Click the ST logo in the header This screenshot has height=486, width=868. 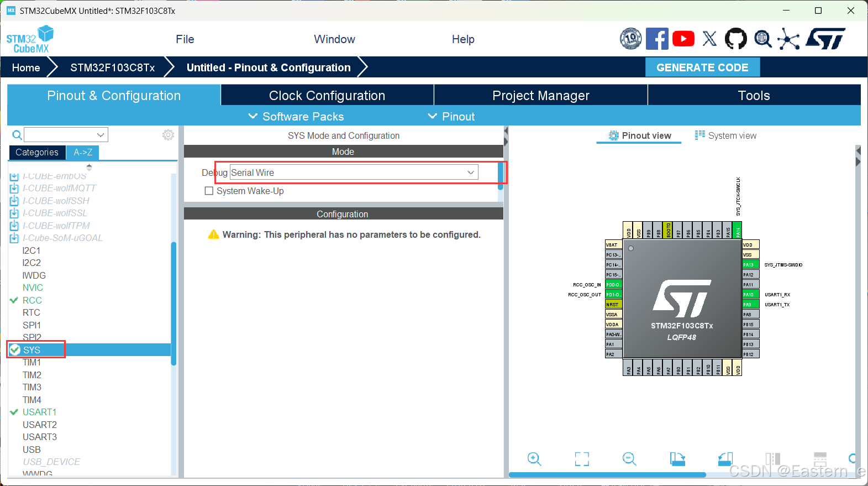[825, 39]
